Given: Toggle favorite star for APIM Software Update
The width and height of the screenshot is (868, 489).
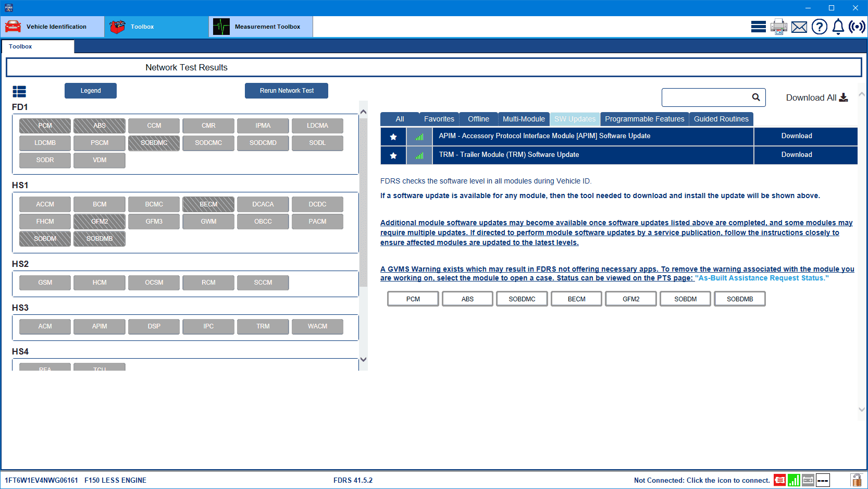Looking at the screenshot, I should tap(393, 137).
